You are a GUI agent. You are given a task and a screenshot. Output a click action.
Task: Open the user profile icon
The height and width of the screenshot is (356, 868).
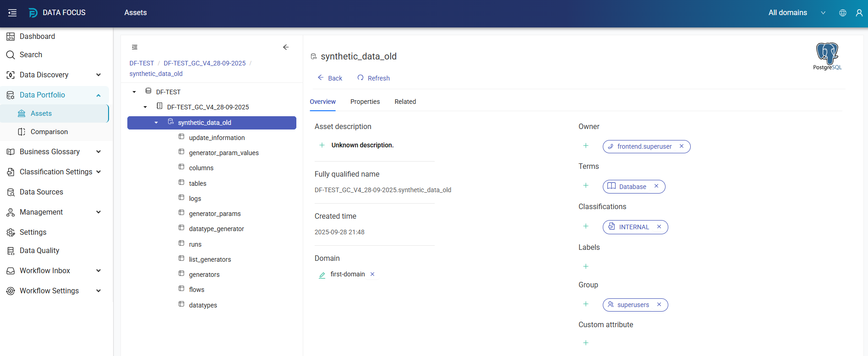pos(859,13)
